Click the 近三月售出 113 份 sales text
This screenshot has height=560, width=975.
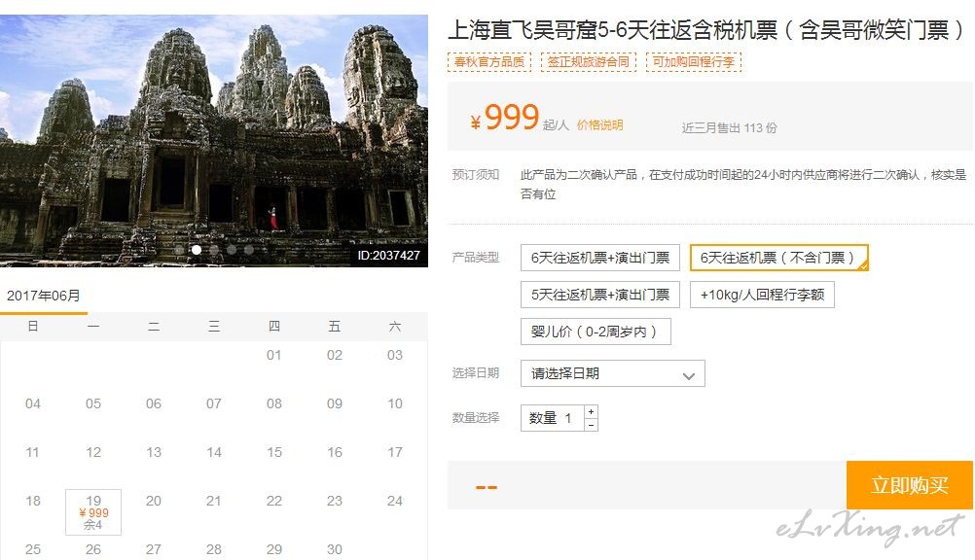click(730, 127)
